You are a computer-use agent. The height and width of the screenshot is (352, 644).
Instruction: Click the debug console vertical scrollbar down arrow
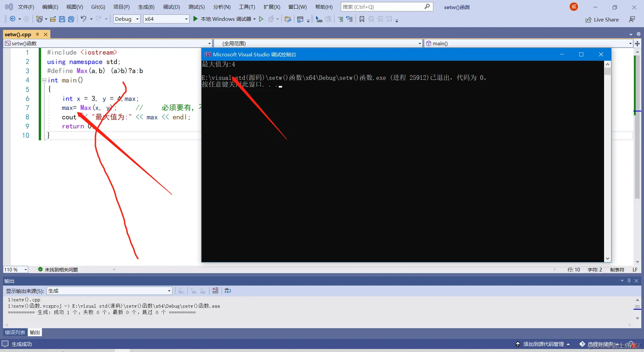tap(607, 259)
